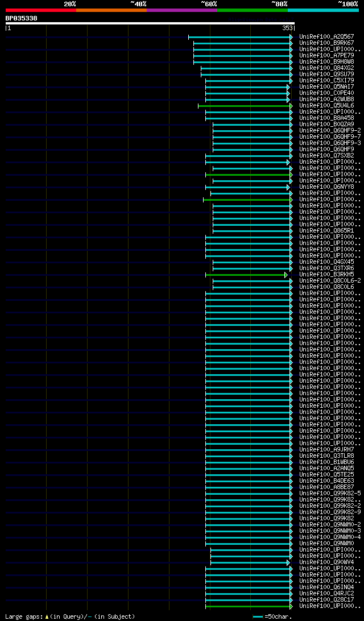This screenshot has width=364, height=621.
Task: Select the UniRef100_A2WUB8 label
Action: pyautogui.click(x=326, y=100)
